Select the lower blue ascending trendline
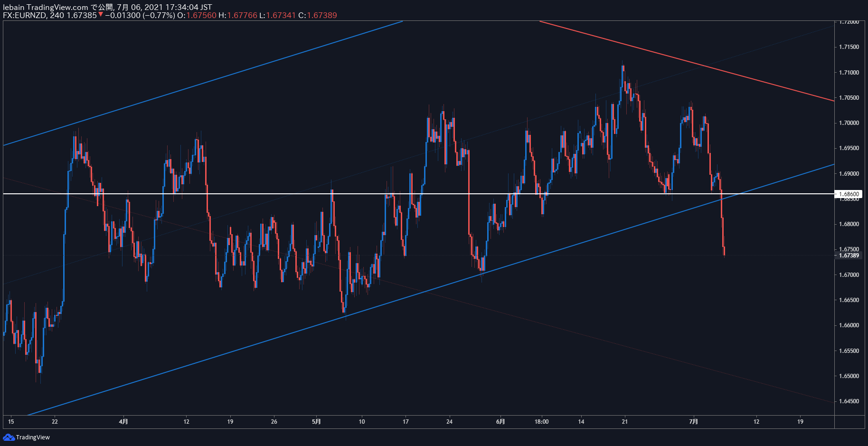868x446 pixels. tap(431, 290)
